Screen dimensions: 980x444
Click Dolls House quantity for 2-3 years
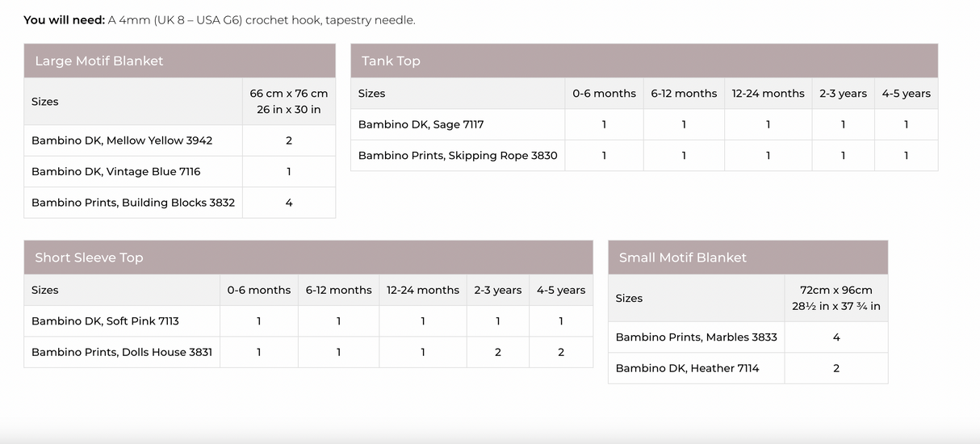click(x=498, y=352)
